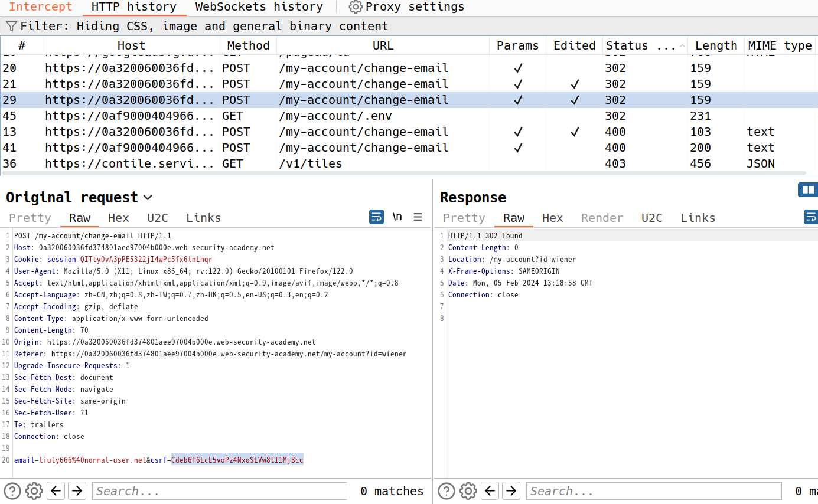Sort by Method column header

pos(248,45)
